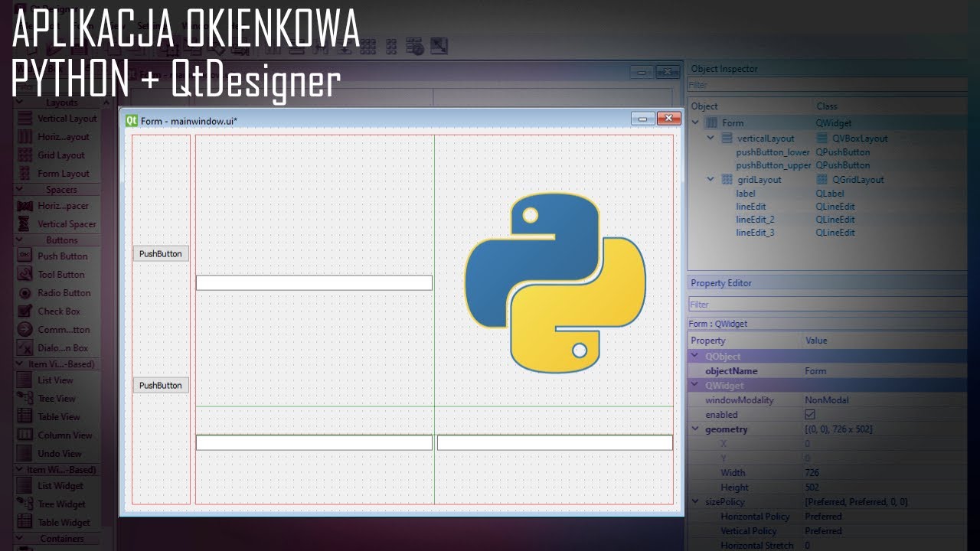The image size is (980, 551).
Task: Click the objectName value 'Form'
Action: (x=815, y=371)
